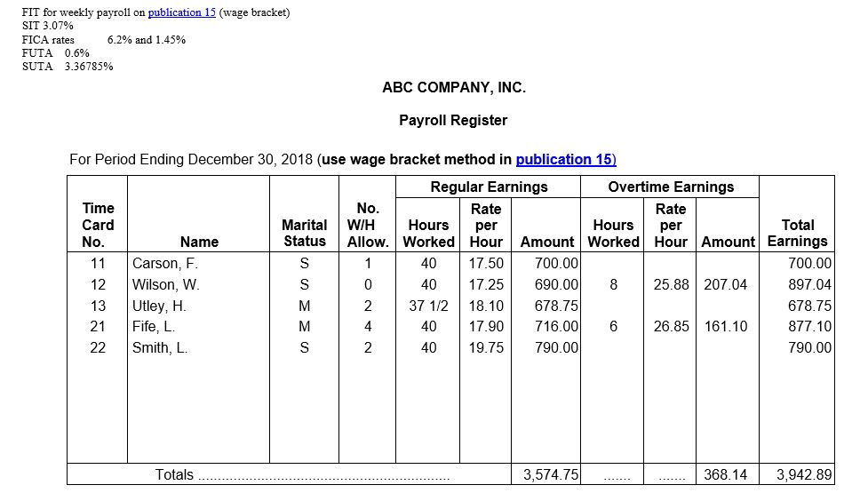Click the overtime rate 25.88

click(x=671, y=284)
